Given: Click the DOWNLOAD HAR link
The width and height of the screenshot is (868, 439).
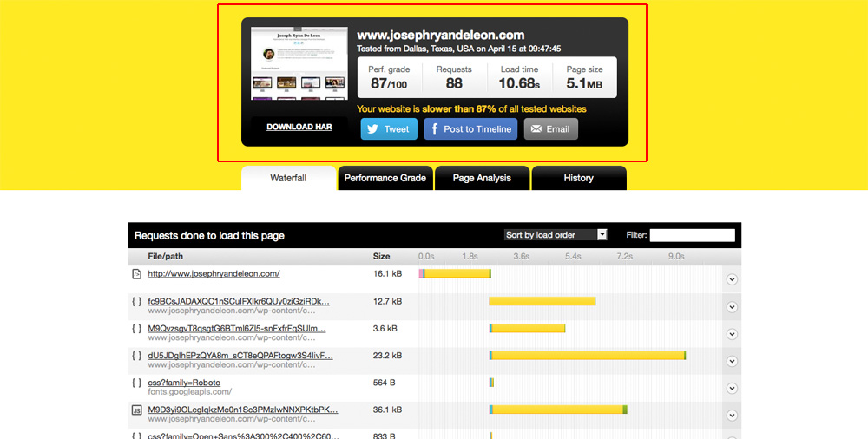Looking at the screenshot, I should (299, 128).
